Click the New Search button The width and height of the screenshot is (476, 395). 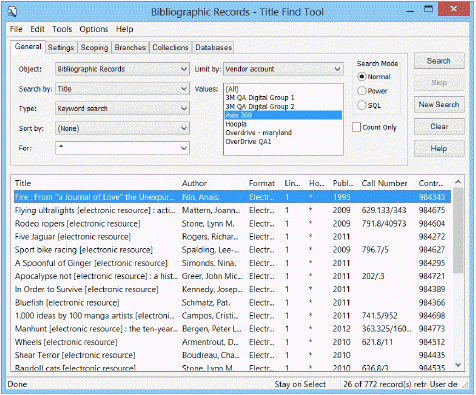point(439,105)
